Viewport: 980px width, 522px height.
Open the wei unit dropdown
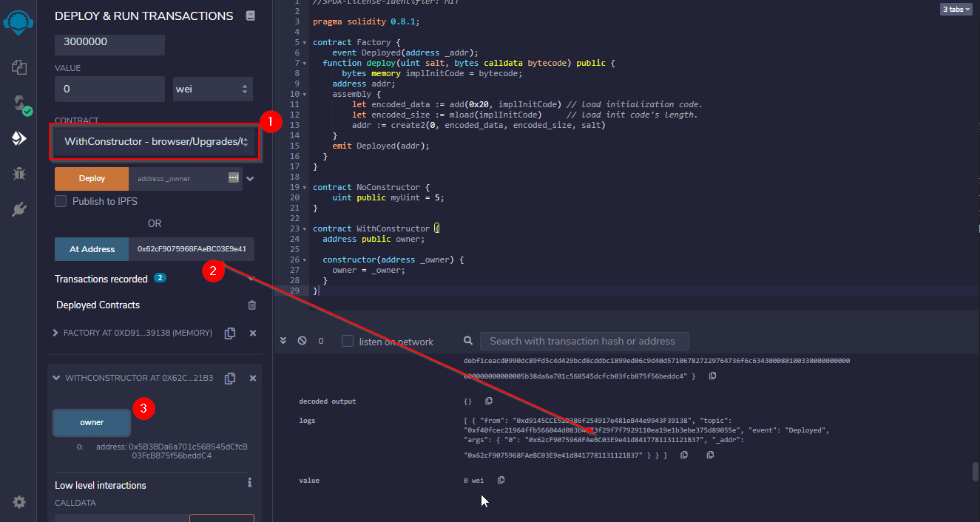(213, 89)
